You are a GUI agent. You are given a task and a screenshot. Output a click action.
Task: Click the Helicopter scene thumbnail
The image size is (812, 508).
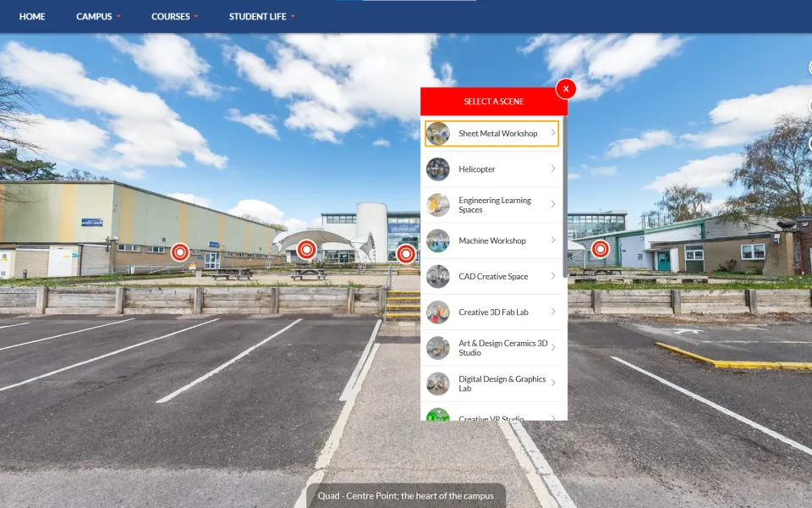(x=437, y=169)
